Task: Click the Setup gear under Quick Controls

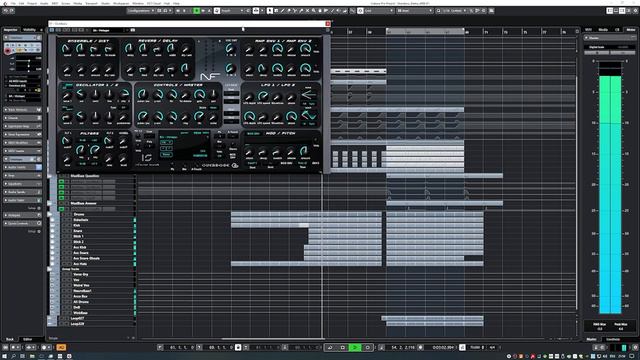Action: click(x=39, y=231)
